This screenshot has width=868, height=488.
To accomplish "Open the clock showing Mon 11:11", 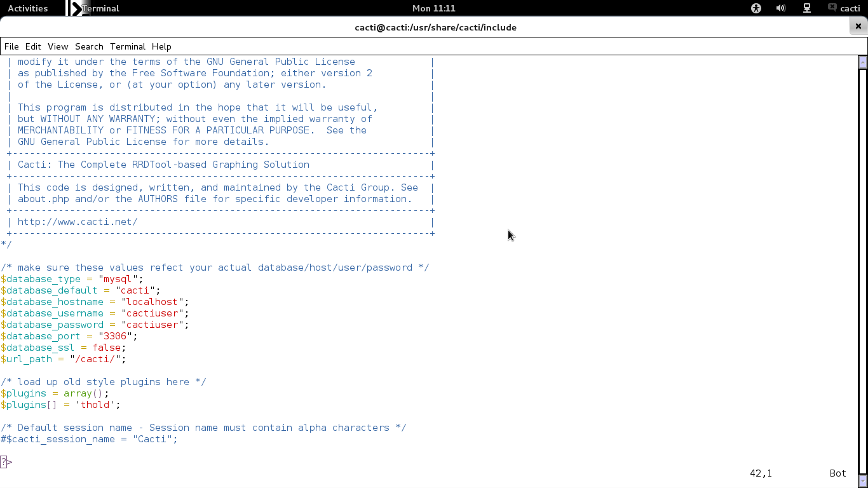I will 433,8.
